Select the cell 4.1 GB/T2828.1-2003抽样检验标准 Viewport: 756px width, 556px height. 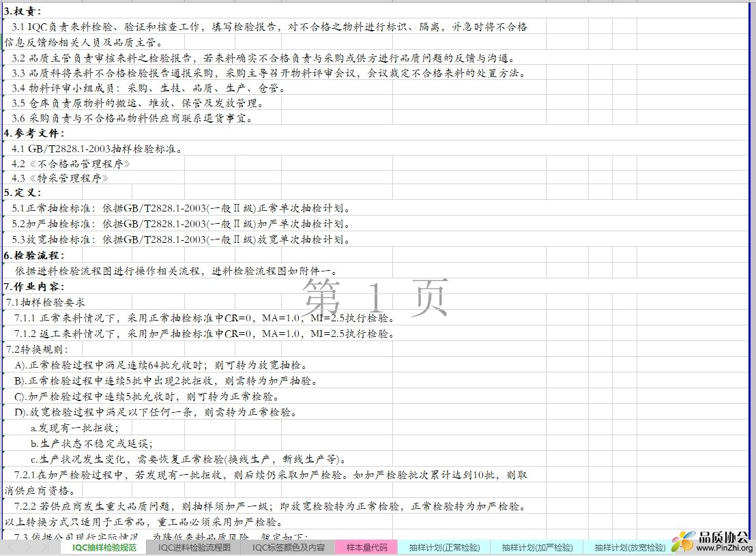click(97, 149)
